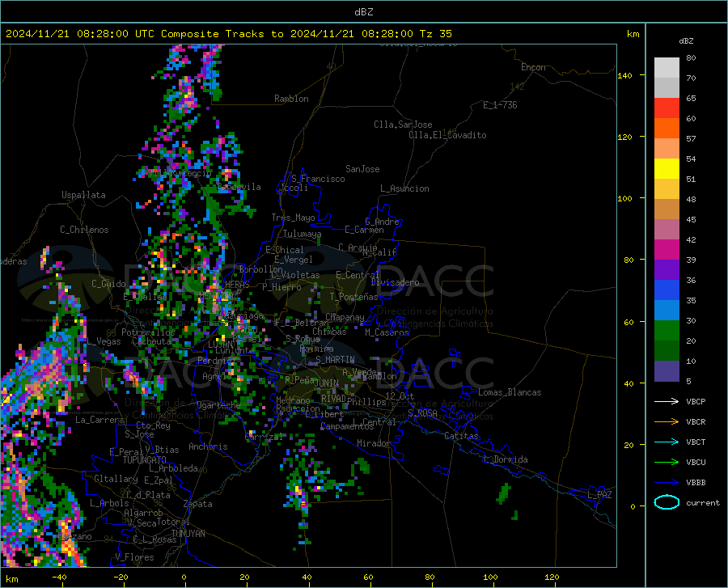Click the 'S_MARTIN' map label

335,360
